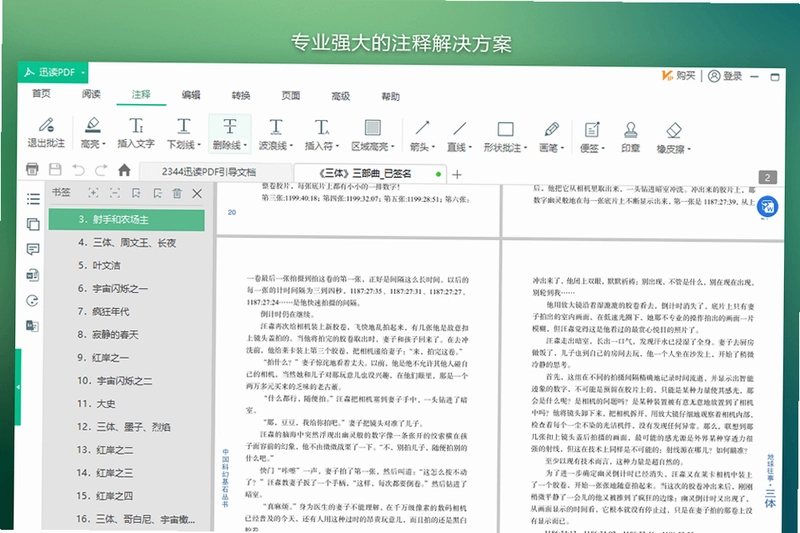This screenshot has width=800, height=533.
Task: Select the 印章 stamp tool
Action: (631, 138)
